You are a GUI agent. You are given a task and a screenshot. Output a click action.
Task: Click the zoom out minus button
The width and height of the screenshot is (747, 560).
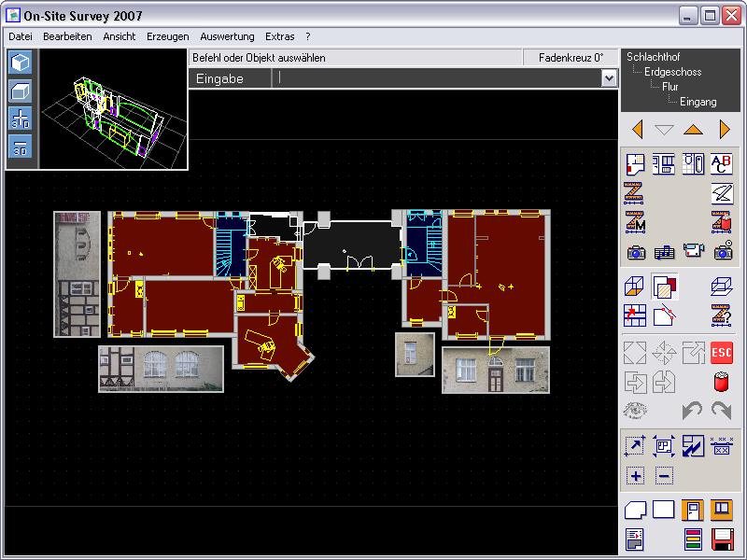click(664, 476)
